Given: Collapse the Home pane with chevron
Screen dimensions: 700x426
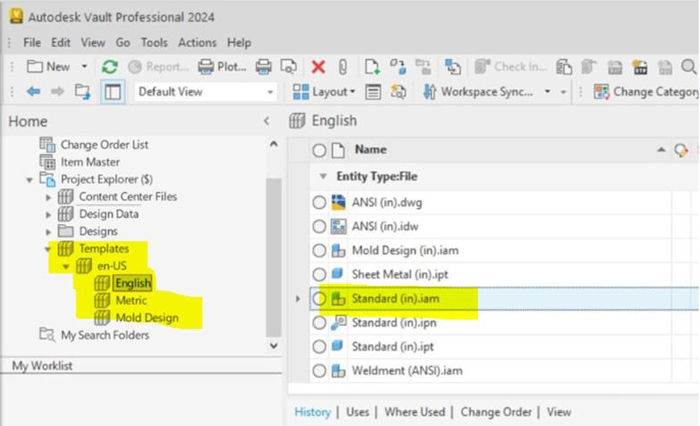Looking at the screenshot, I should coord(267,121).
